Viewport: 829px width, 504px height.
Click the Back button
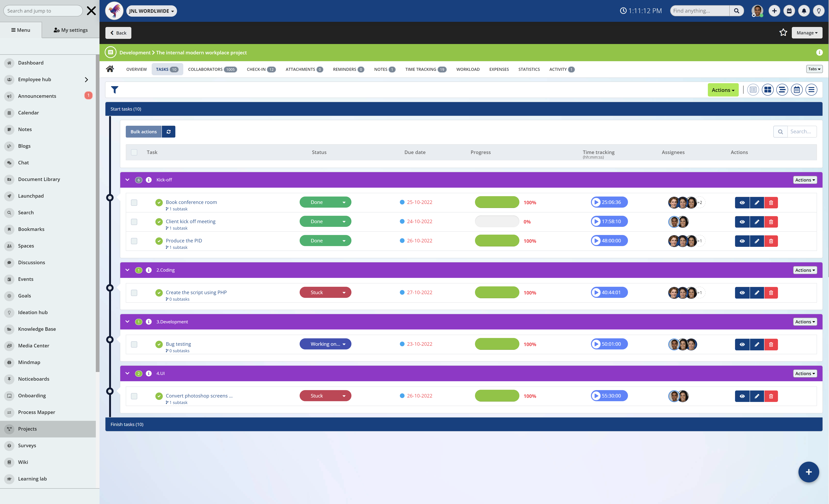click(x=118, y=33)
